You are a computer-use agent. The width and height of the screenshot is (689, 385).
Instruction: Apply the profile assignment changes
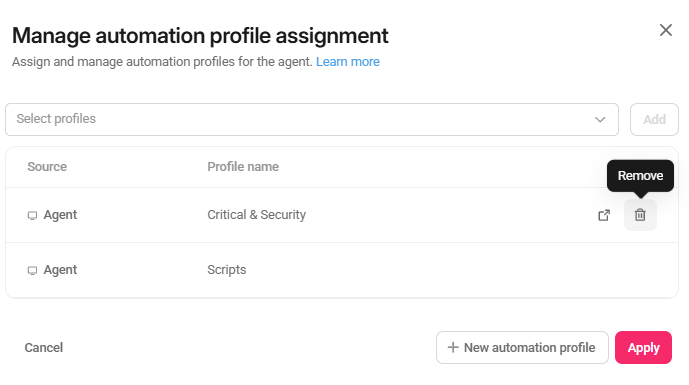643,348
